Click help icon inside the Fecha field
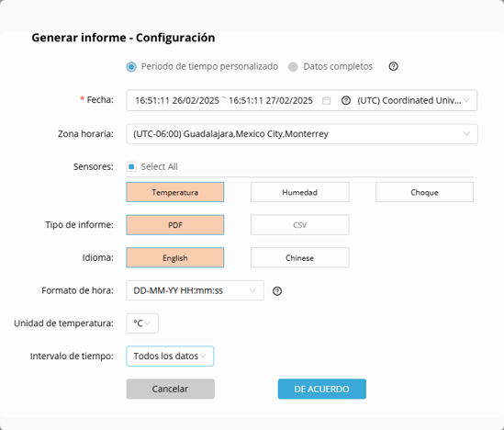The image size is (504, 430). coord(346,101)
